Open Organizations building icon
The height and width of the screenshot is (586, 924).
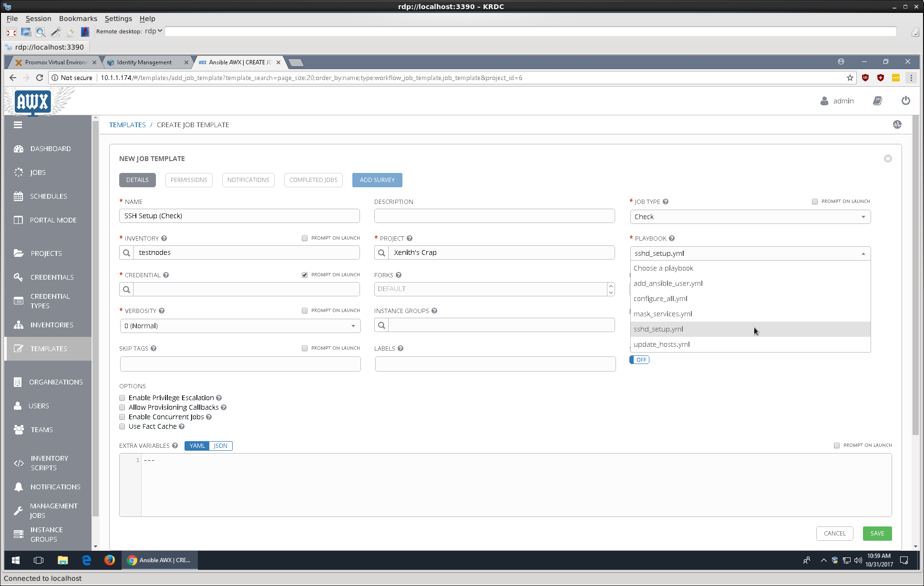(x=19, y=382)
